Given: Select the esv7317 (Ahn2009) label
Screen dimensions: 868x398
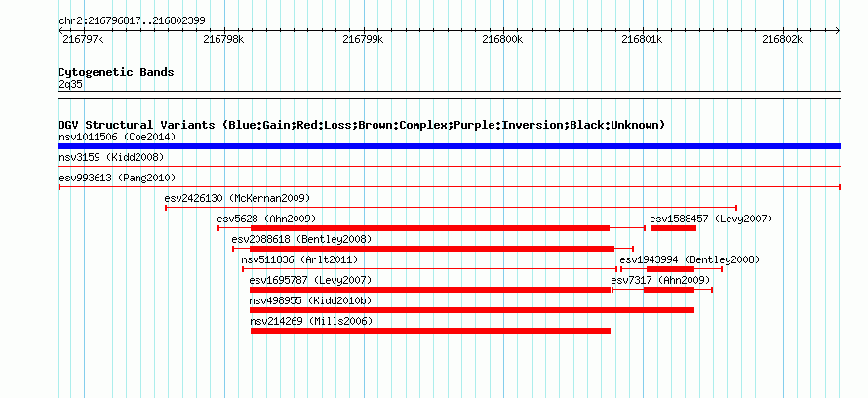Looking at the screenshot, I should 660,281.
